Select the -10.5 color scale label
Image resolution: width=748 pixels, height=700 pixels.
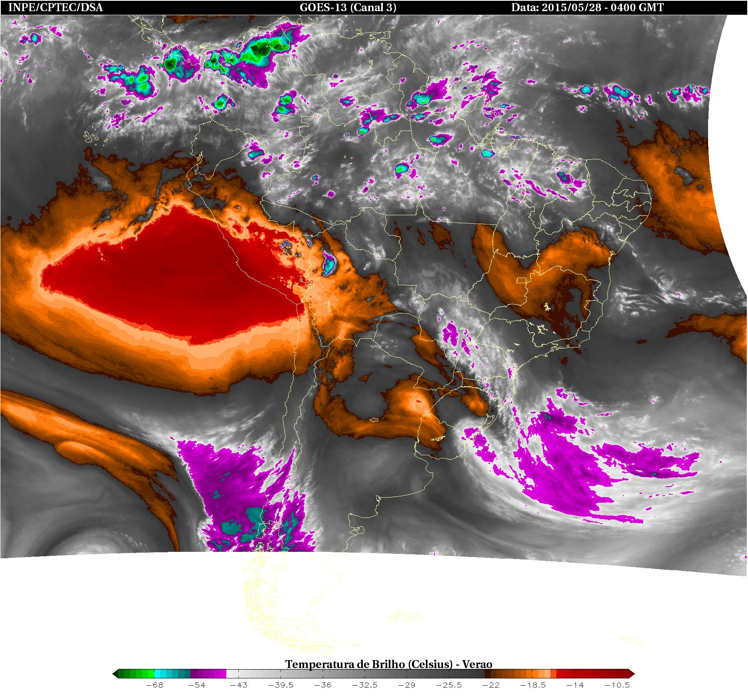point(617,685)
